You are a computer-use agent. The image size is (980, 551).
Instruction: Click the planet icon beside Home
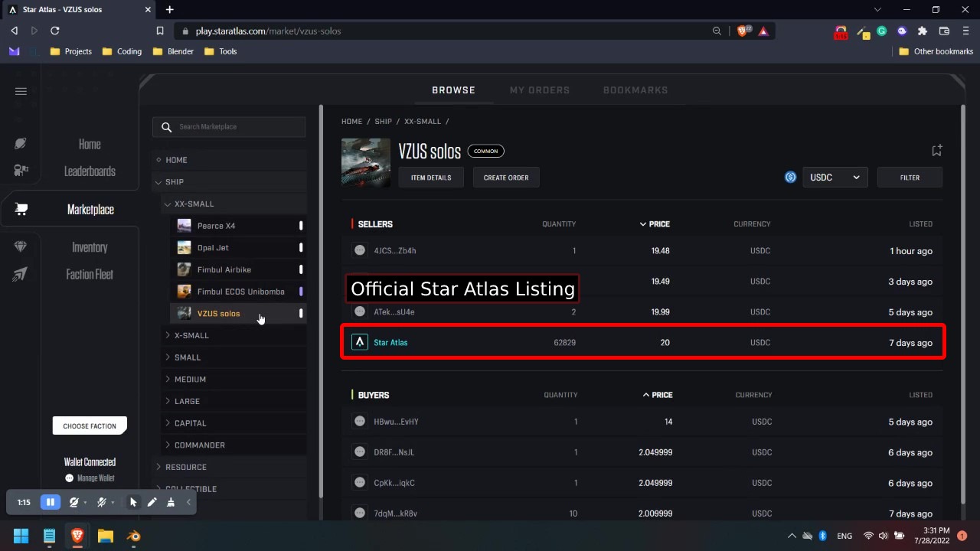pos(21,144)
